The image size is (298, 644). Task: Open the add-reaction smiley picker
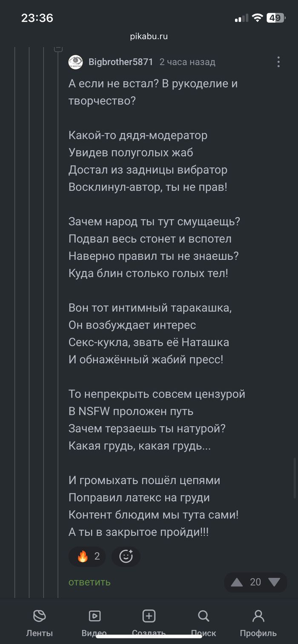126,556
